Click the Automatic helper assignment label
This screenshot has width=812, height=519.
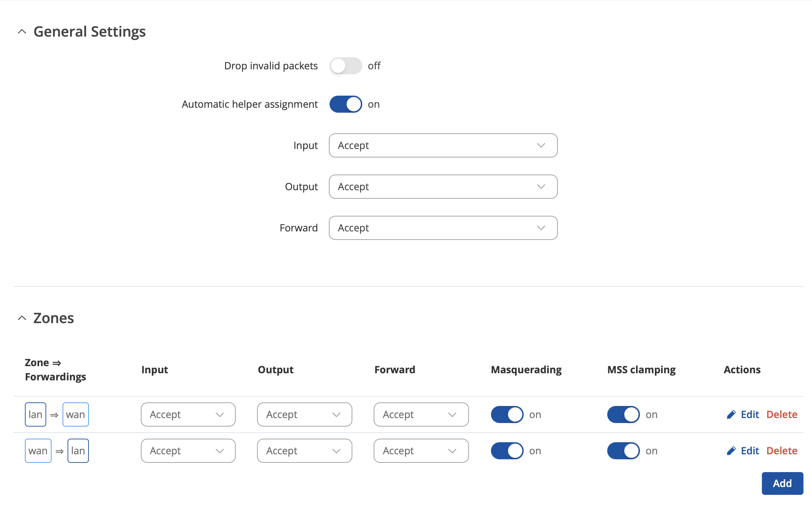tap(250, 104)
